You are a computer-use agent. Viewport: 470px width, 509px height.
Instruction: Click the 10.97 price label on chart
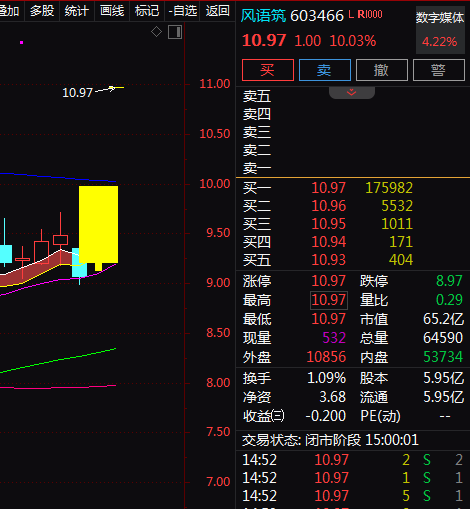[77, 93]
